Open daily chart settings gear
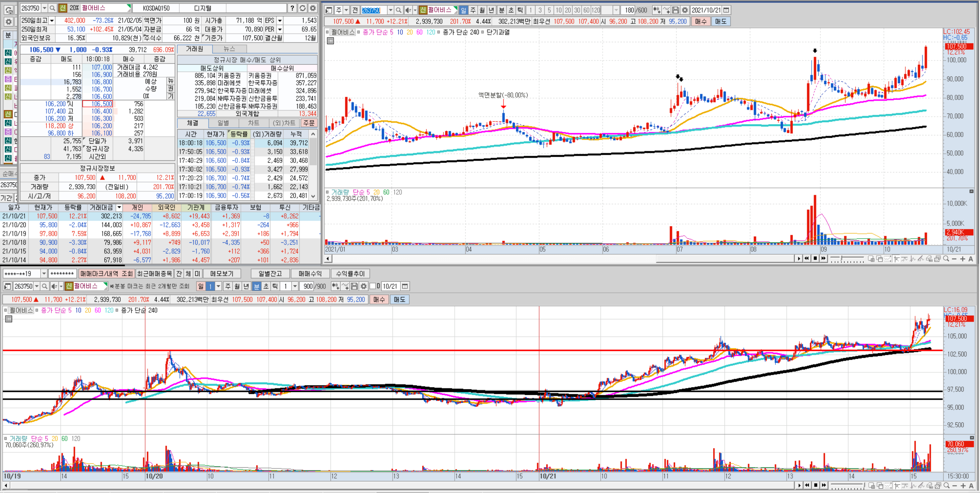 click(x=685, y=10)
